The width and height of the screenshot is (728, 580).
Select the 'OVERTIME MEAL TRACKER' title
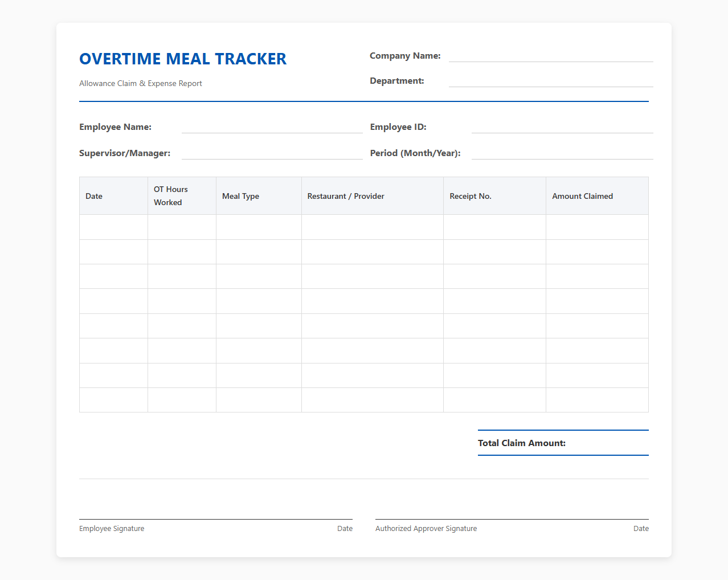(183, 59)
